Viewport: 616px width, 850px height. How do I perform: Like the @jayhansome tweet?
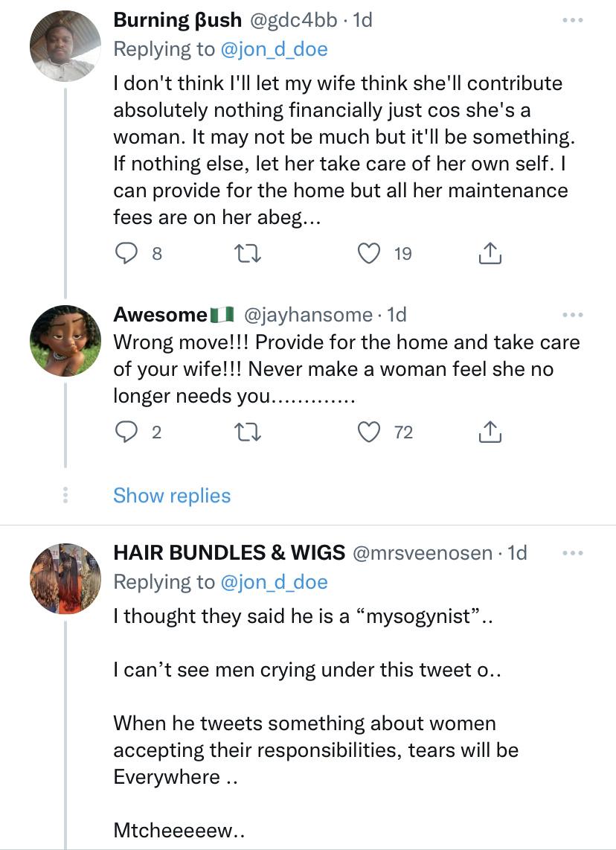370,432
